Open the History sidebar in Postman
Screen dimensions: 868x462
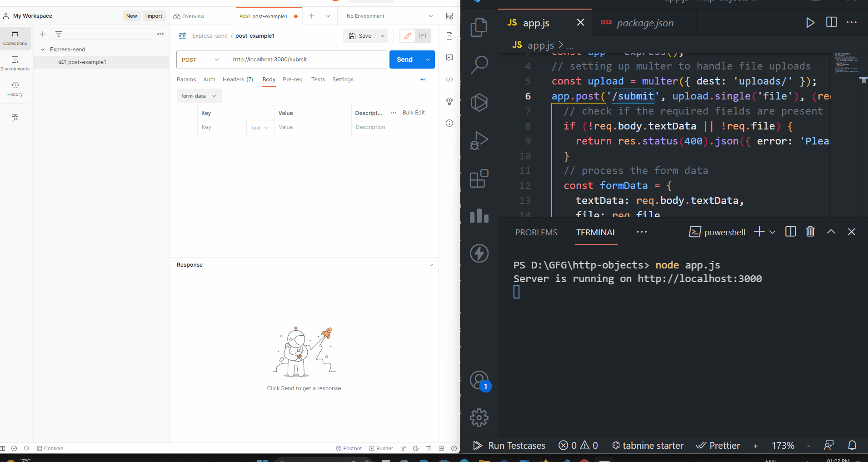15,89
